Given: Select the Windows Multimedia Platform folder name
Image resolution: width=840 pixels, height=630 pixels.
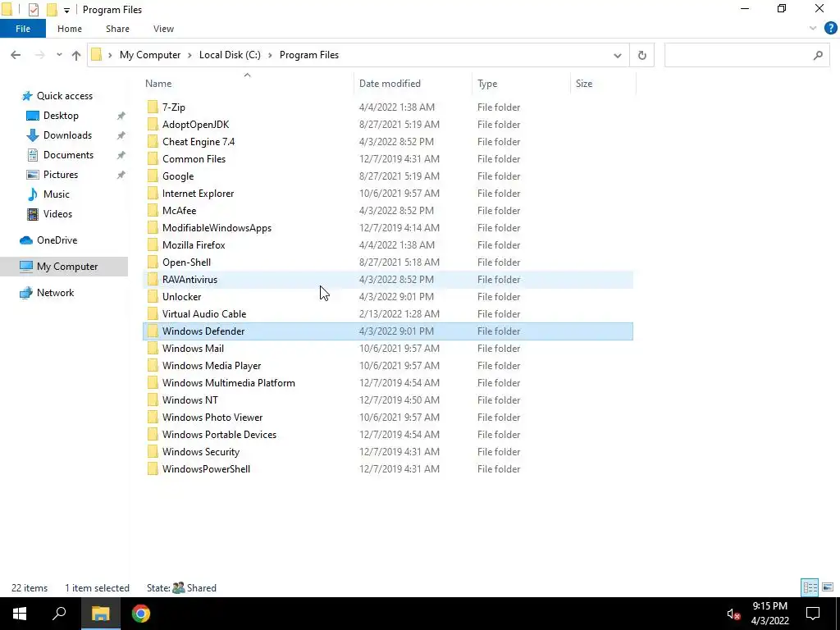Looking at the screenshot, I should (x=229, y=383).
